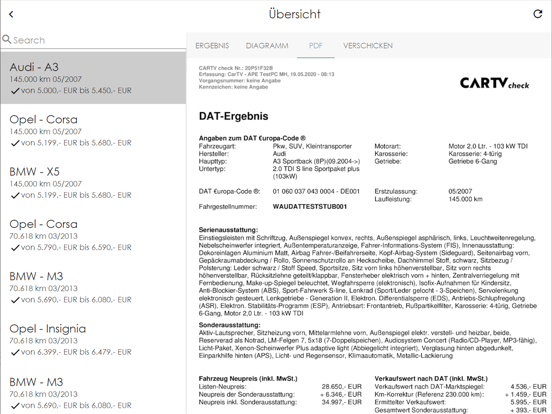Viewport: 552px width, 414px height.
Task: Click price range 6.399 to 6.479 EUR
Action: pyautogui.click(x=76, y=352)
